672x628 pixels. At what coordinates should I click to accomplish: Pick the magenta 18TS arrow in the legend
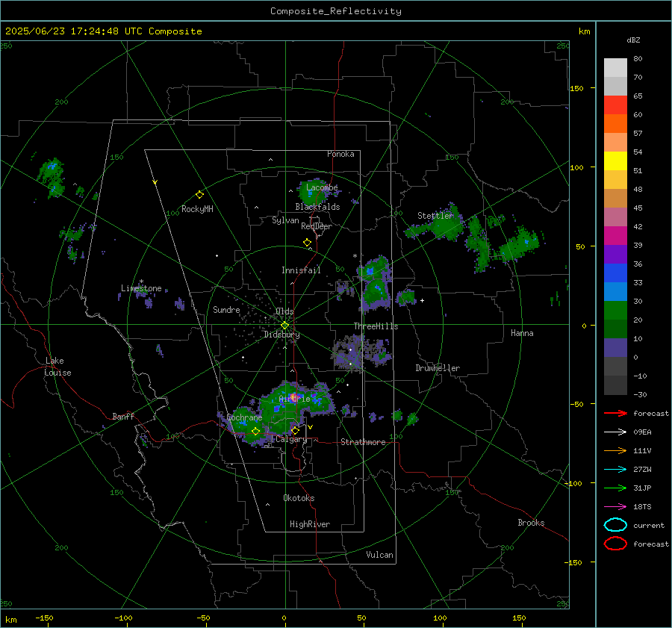pos(615,506)
